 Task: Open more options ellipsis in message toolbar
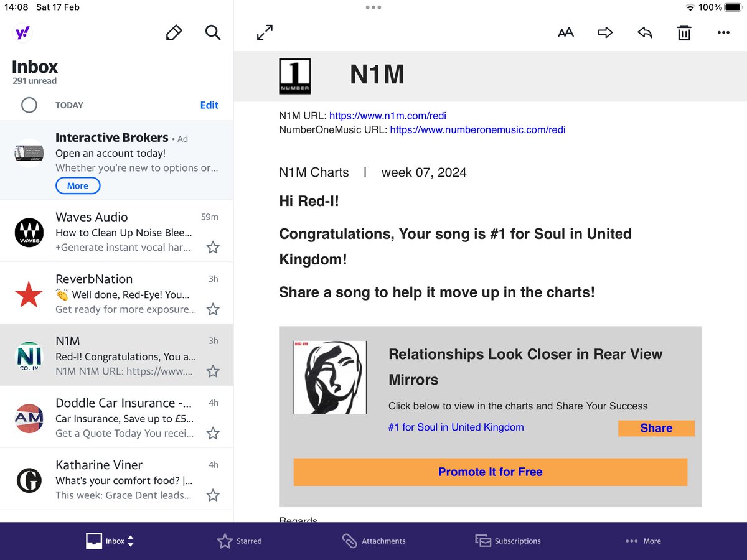[723, 33]
